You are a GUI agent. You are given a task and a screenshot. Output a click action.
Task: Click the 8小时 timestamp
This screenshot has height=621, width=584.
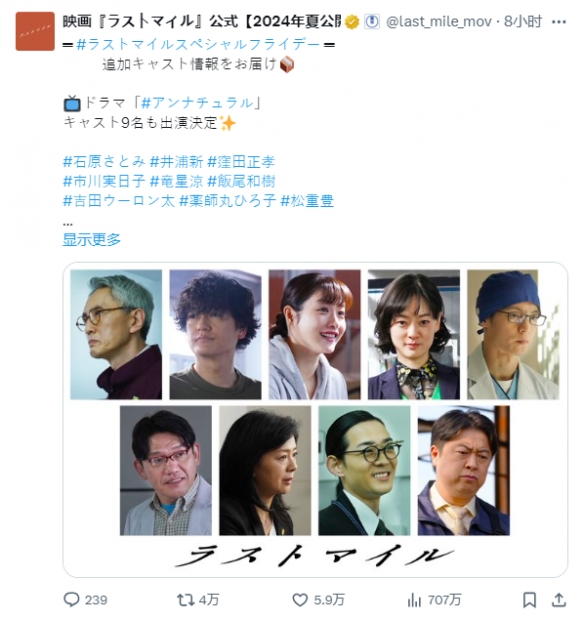point(523,21)
